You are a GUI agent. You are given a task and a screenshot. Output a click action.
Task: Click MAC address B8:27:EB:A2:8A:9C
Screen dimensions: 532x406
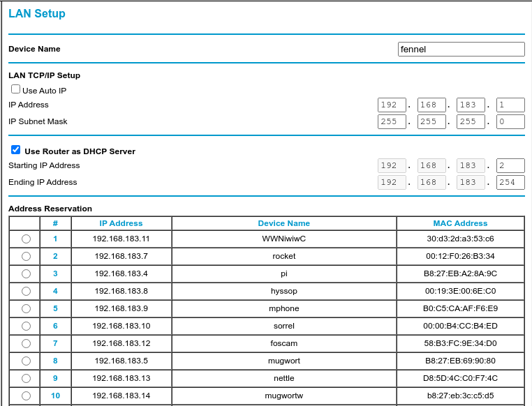pos(460,274)
